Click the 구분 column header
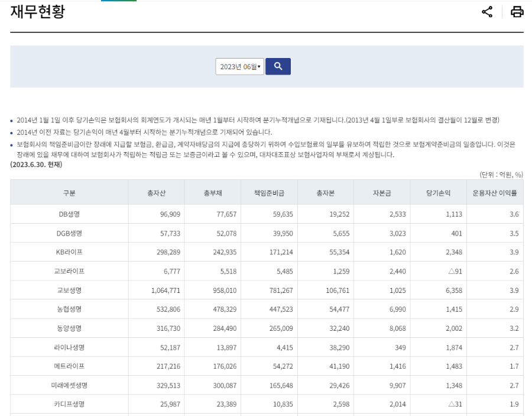532x416 pixels. pos(69,193)
